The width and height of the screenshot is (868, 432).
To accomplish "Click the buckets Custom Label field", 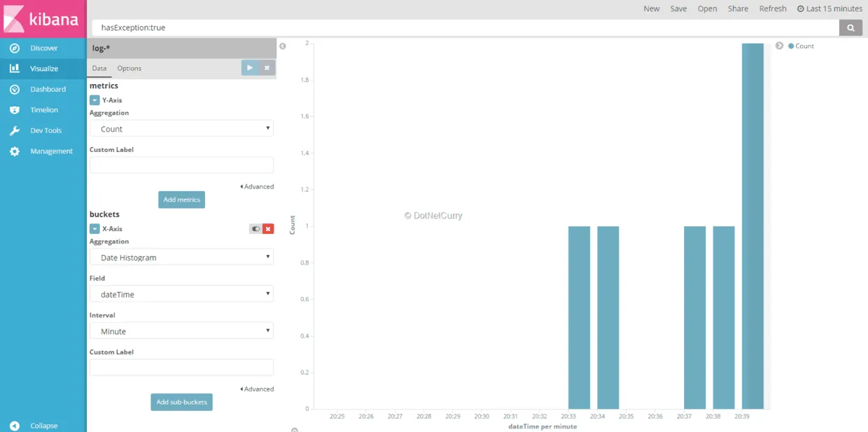I will [x=181, y=368].
